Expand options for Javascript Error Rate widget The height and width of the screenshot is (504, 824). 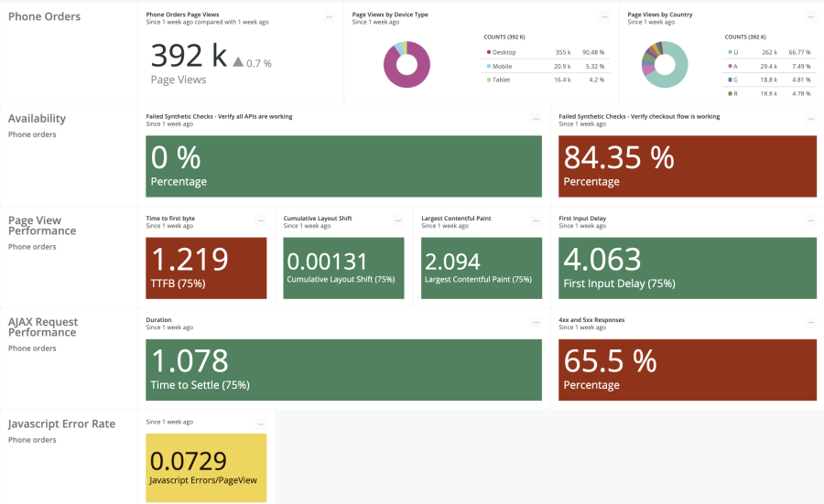tap(260, 424)
